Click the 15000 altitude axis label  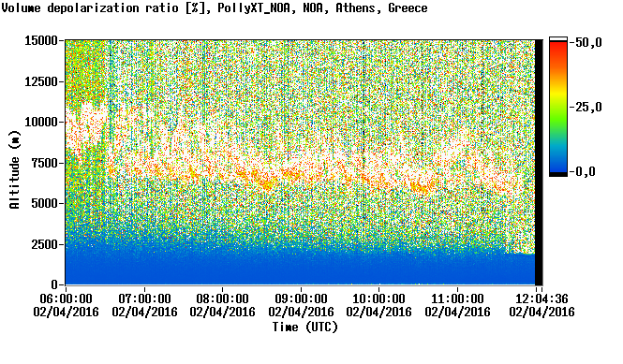point(41,40)
